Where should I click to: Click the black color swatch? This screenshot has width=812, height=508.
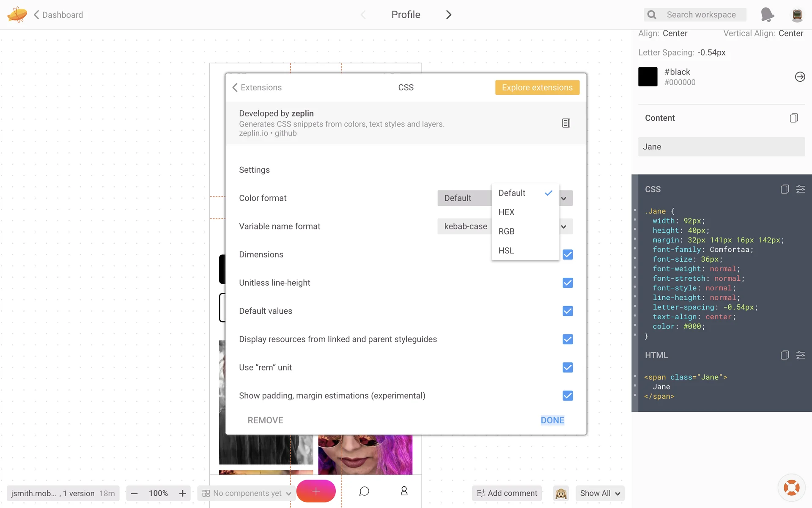tap(647, 77)
